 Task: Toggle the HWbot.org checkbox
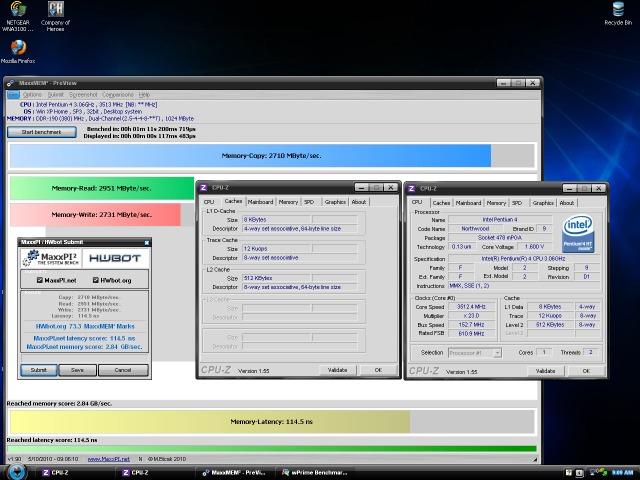point(96,280)
